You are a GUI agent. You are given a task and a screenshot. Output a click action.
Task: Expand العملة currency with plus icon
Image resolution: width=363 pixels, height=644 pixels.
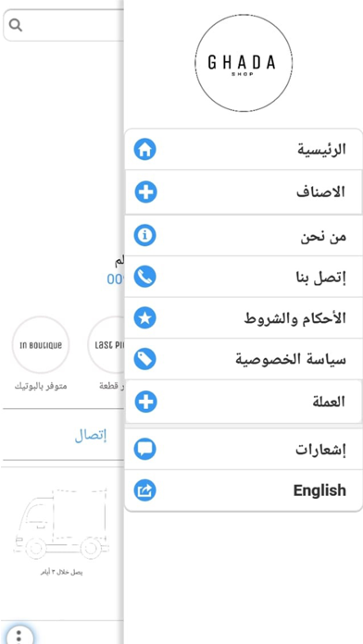[146, 402]
